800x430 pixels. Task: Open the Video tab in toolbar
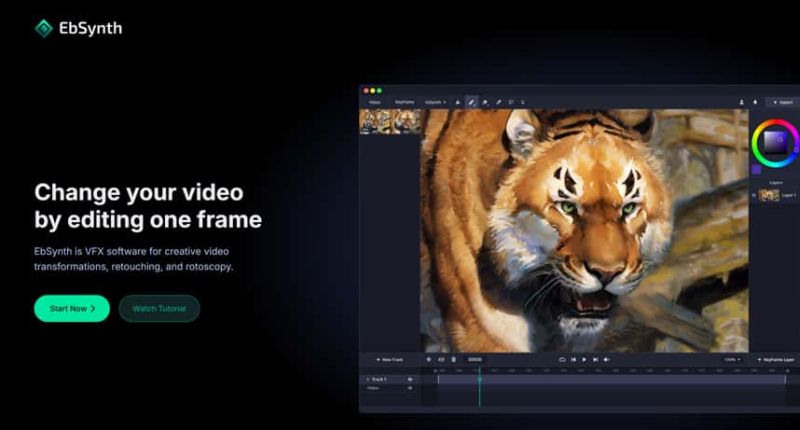tap(375, 102)
